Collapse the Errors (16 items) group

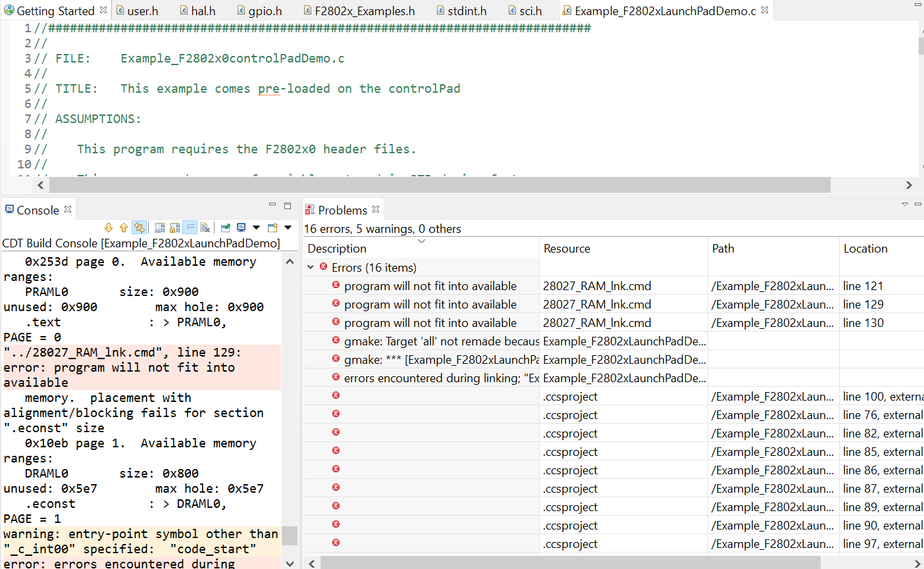tap(310, 267)
